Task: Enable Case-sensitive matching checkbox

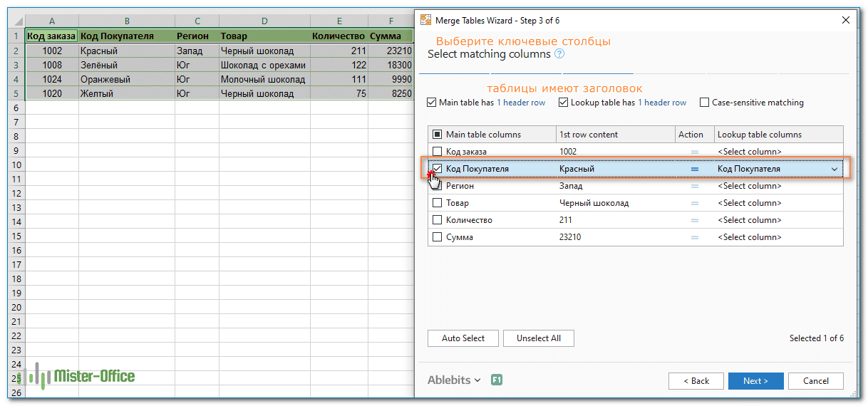Action: (x=705, y=103)
